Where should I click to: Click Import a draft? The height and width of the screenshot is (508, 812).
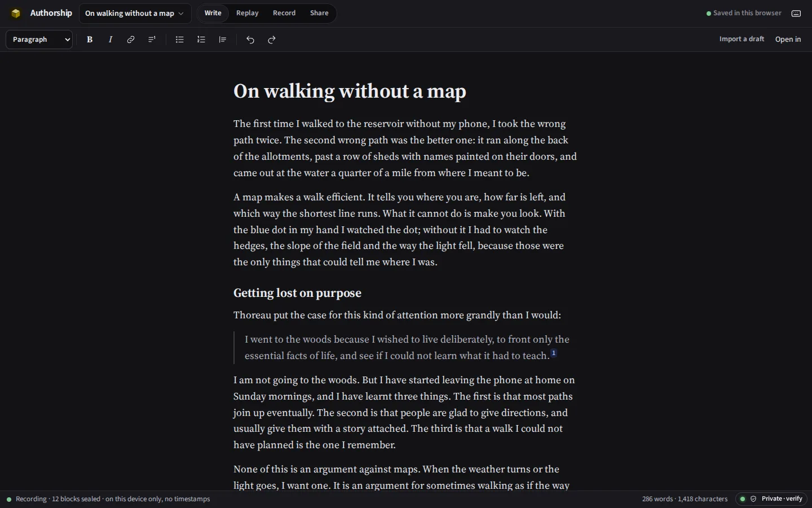click(x=742, y=39)
